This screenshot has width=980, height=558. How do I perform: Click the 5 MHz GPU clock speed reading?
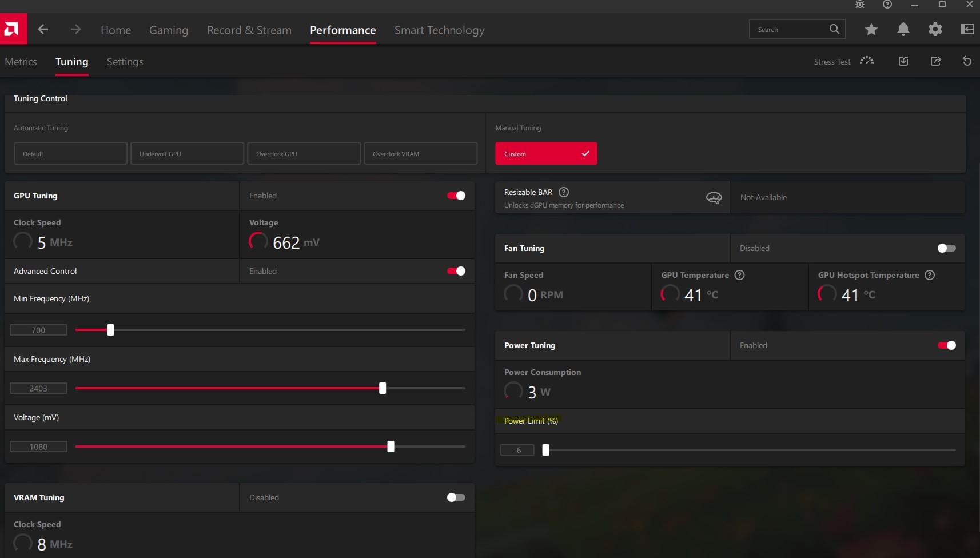pos(55,242)
